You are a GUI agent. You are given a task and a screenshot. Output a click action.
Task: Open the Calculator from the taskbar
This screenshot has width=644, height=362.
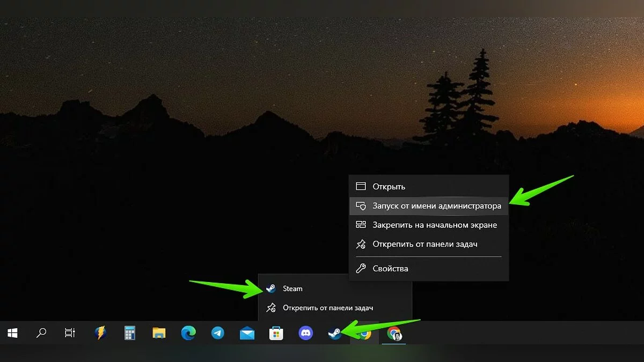pyautogui.click(x=130, y=333)
